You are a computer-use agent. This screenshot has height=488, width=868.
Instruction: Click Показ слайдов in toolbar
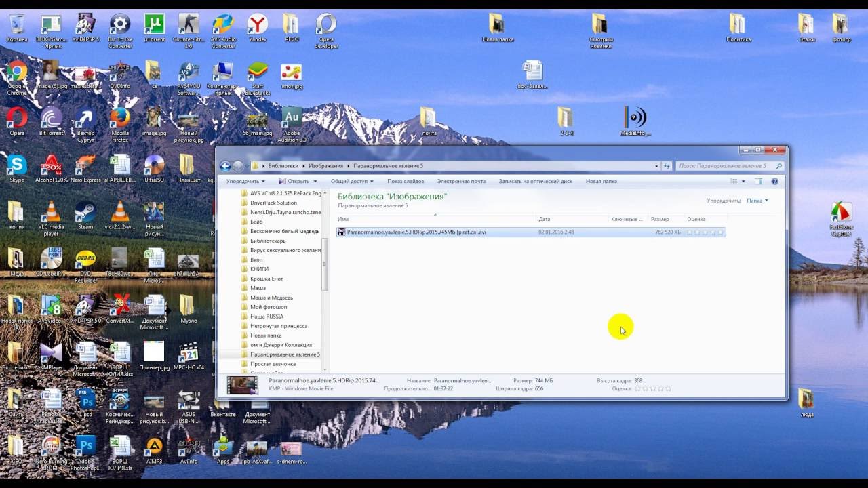(406, 182)
